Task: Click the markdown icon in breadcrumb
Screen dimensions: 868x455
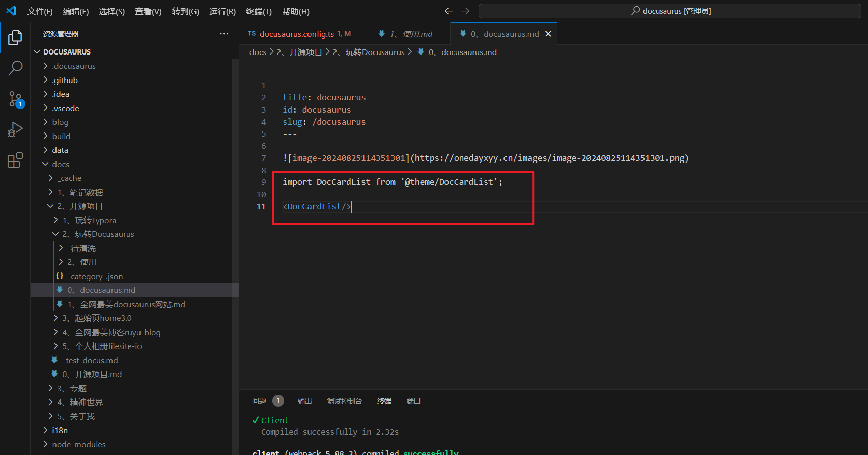Action: coord(421,52)
